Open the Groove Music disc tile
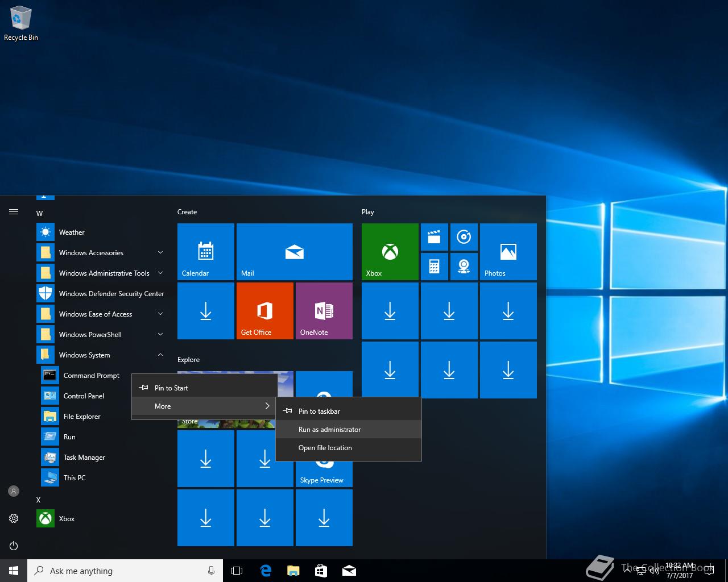 click(464, 237)
